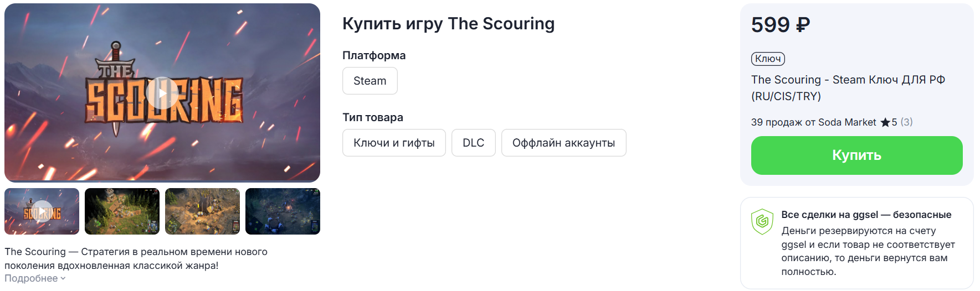980x291 pixels.
Task: Play the main The Scouring trailer video
Action: coord(162,93)
